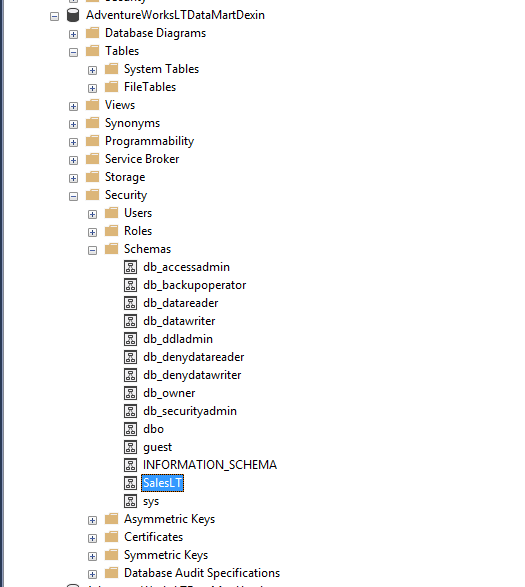
Task: Click the sys schema icon
Action: (130, 501)
